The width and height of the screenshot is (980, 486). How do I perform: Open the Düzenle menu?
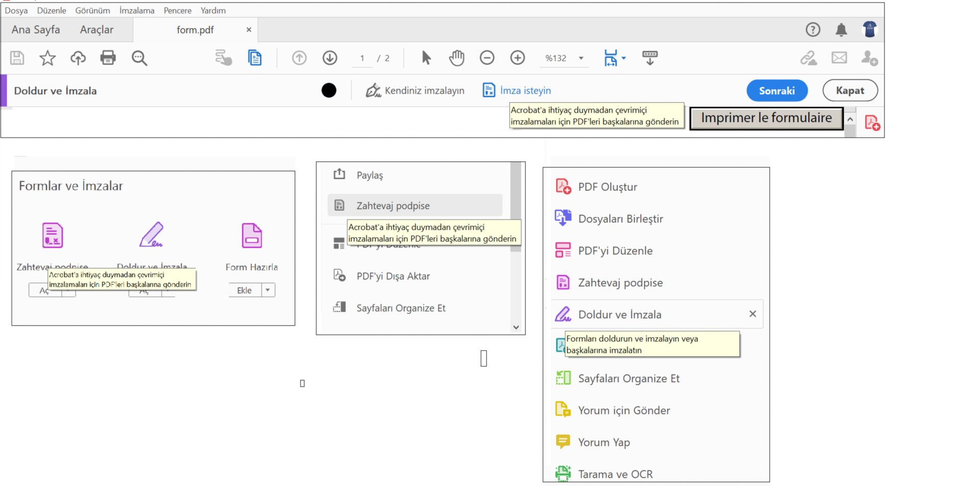52,10
